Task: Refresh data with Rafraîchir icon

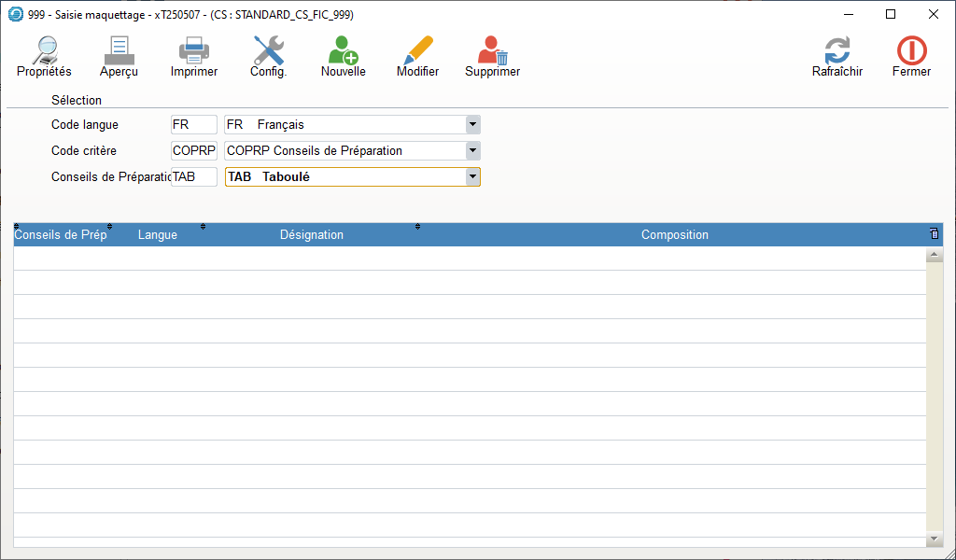Action: tap(836, 51)
